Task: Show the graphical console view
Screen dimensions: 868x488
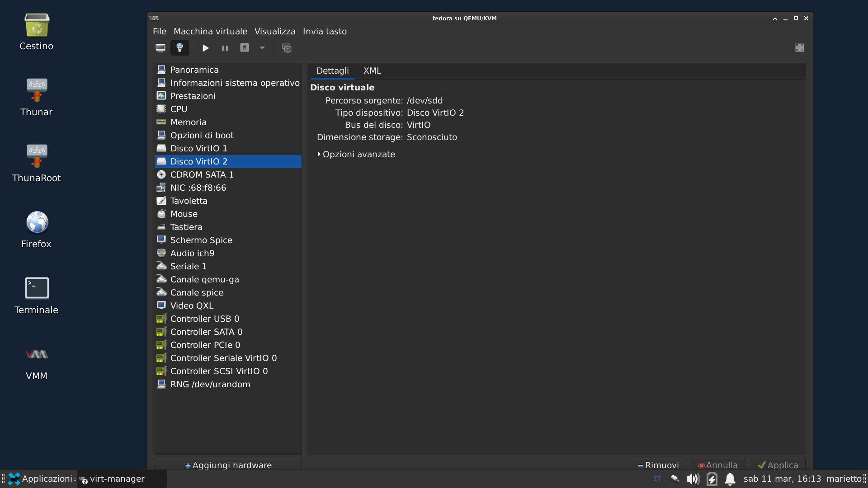Action: pos(160,48)
